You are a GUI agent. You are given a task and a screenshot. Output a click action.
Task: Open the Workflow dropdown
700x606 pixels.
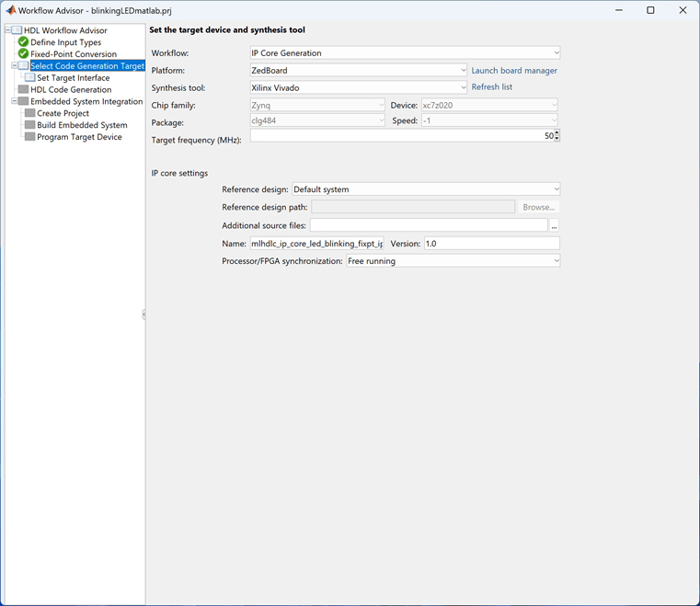tap(405, 53)
